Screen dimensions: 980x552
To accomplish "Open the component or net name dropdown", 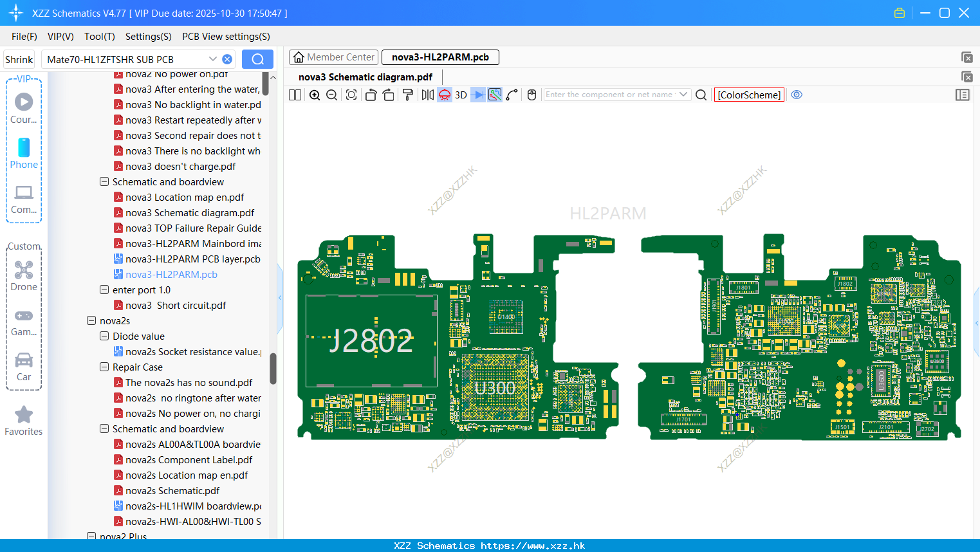I will point(683,95).
